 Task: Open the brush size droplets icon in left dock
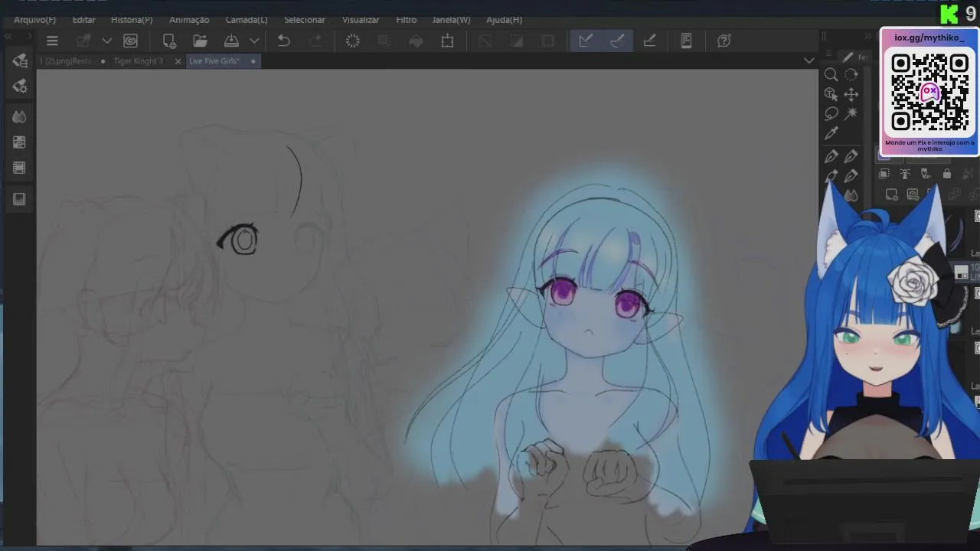point(20,116)
